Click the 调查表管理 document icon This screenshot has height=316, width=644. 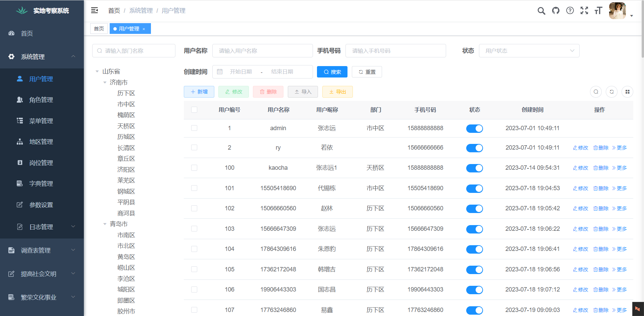(11, 250)
